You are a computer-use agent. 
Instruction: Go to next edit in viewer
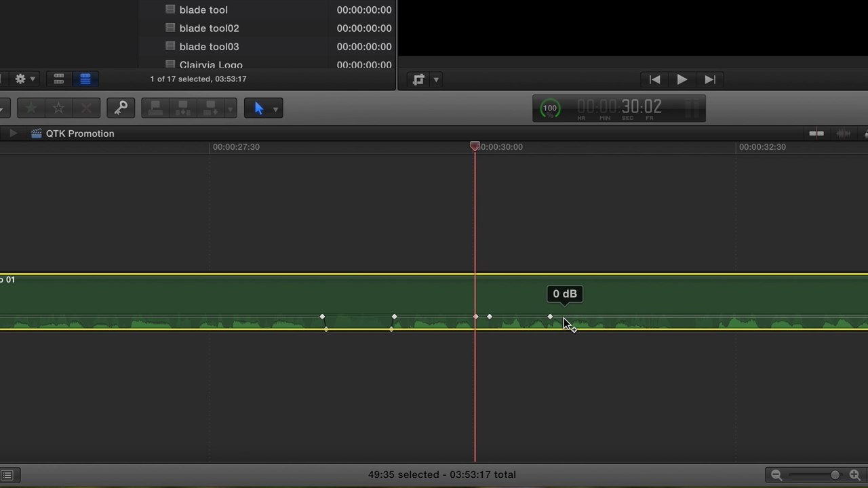[x=709, y=79]
